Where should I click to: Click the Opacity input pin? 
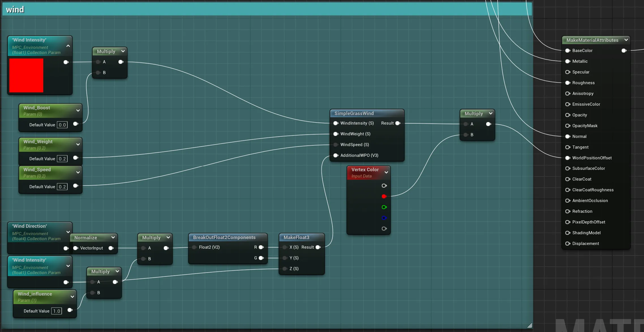[568, 115]
